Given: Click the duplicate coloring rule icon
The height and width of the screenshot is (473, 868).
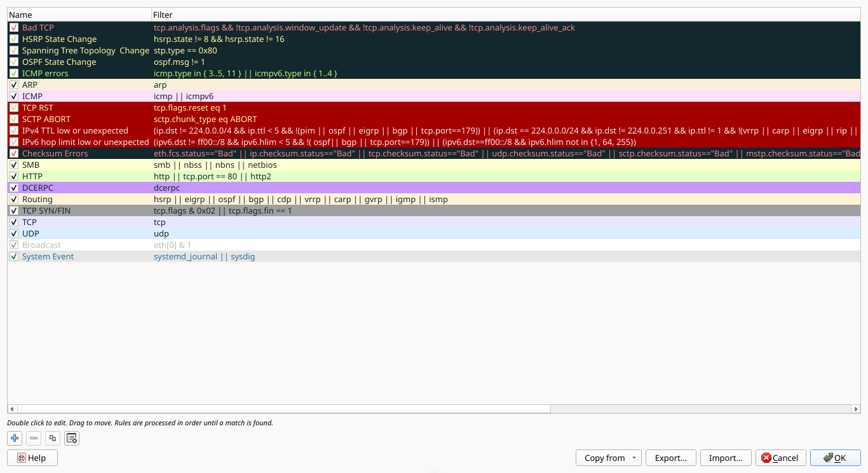Looking at the screenshot, I should (x=53, y=438).
